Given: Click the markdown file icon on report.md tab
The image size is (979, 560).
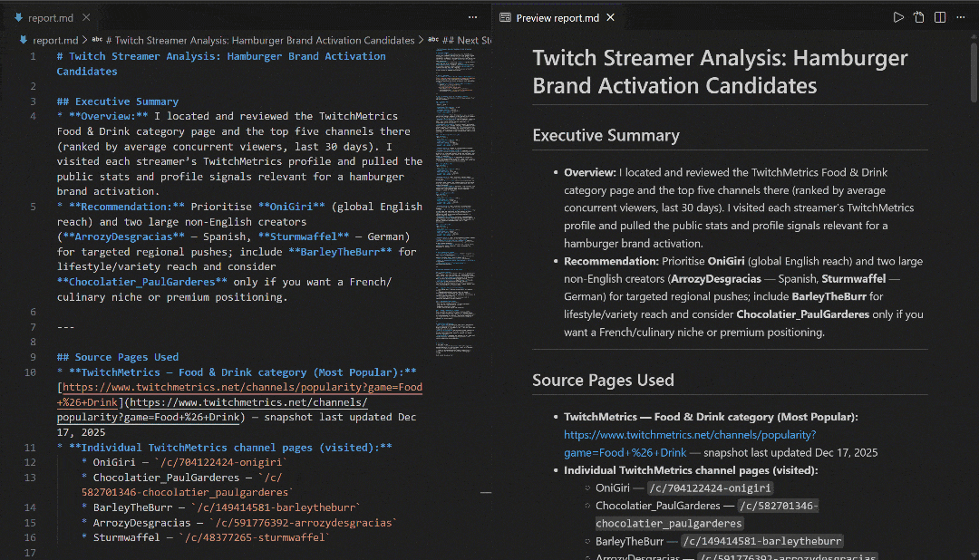Looking at the screenshot, I should click(x=18, y=17).
